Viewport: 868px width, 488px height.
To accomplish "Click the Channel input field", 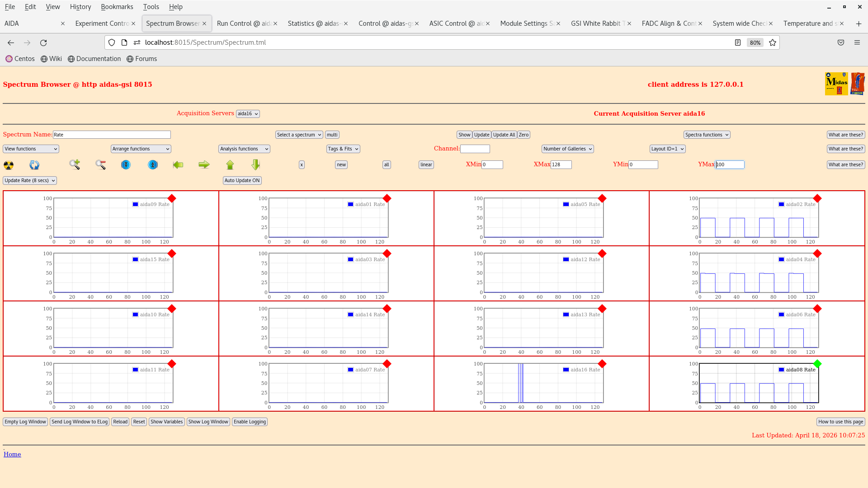I will point(475,149).
